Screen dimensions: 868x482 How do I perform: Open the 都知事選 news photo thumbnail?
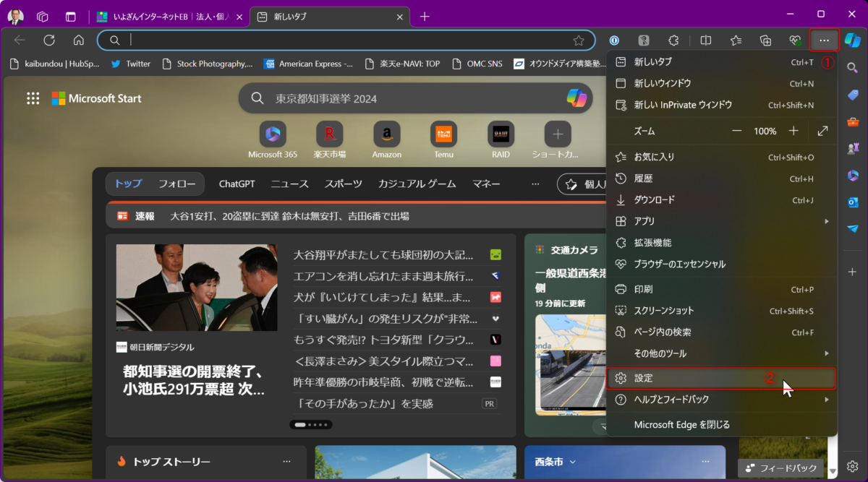click(197, 288)
